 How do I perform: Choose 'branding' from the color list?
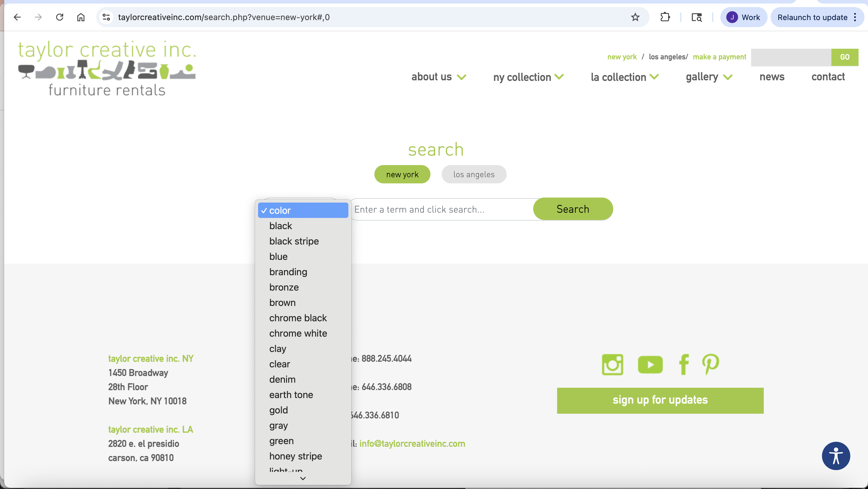303,272
